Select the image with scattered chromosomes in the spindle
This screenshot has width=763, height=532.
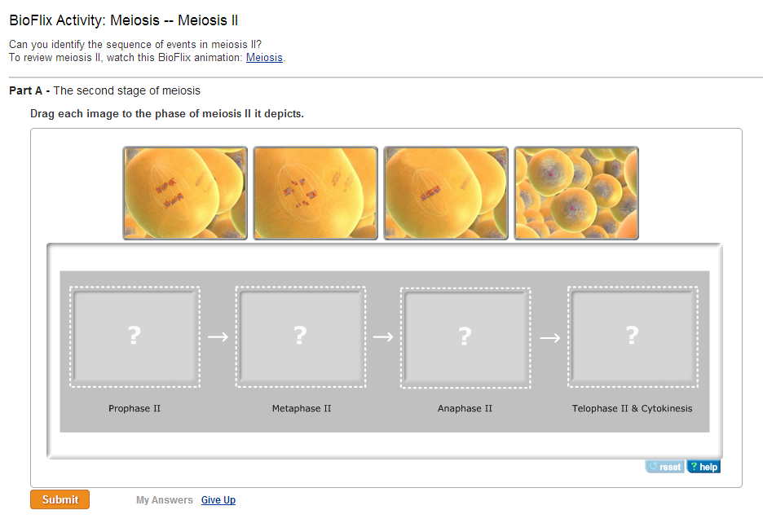point(315,193)
